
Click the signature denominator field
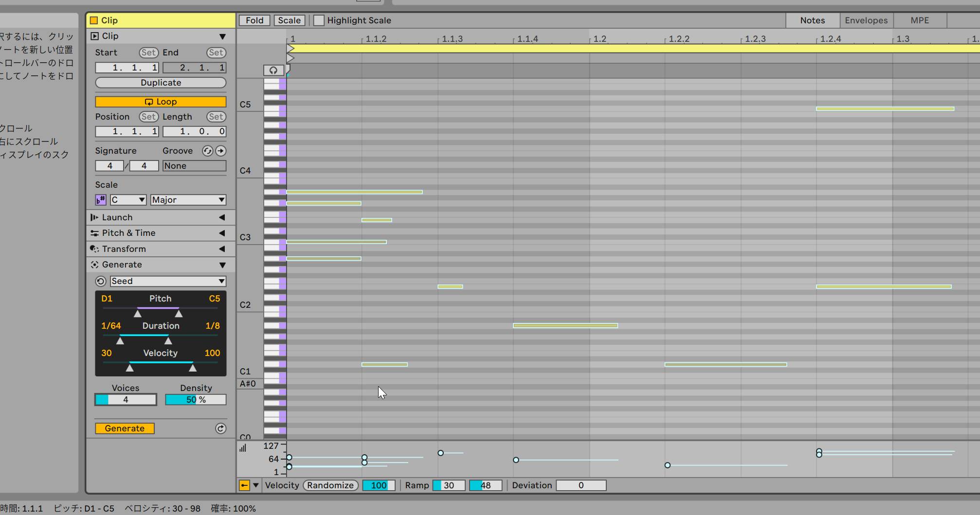[144, 166]
